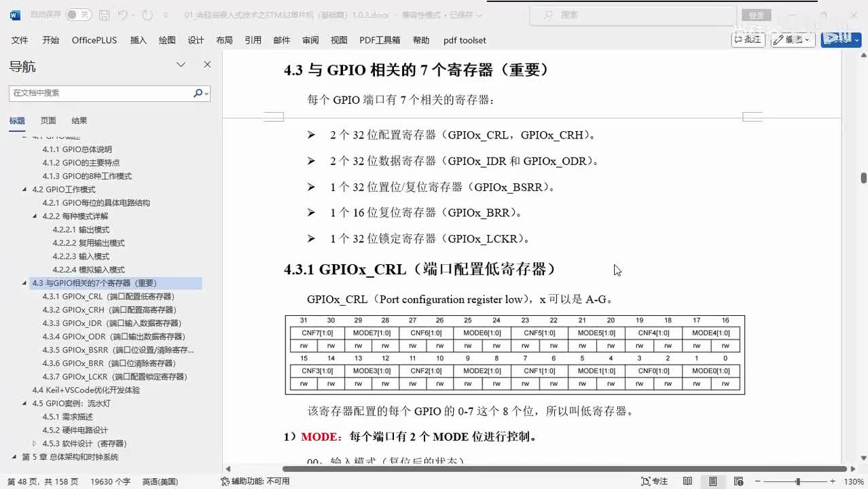
Task: Go to 4.2.2.2 复用输出模式 heading
Action: [88, 242]
